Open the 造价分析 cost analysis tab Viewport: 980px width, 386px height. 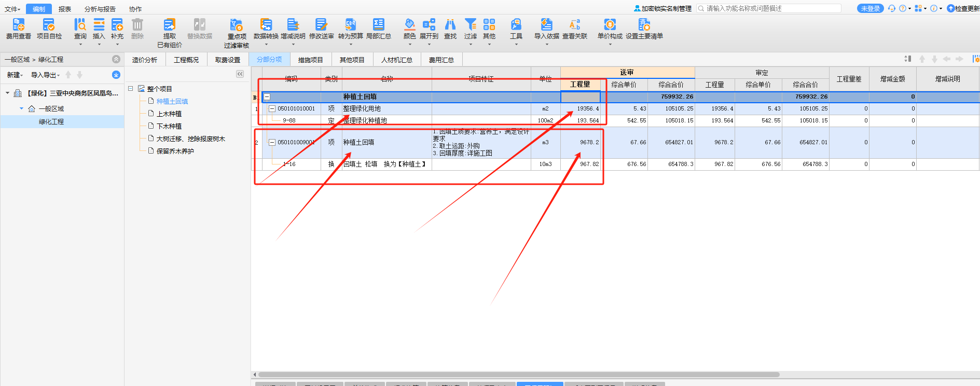coord(145,60)
